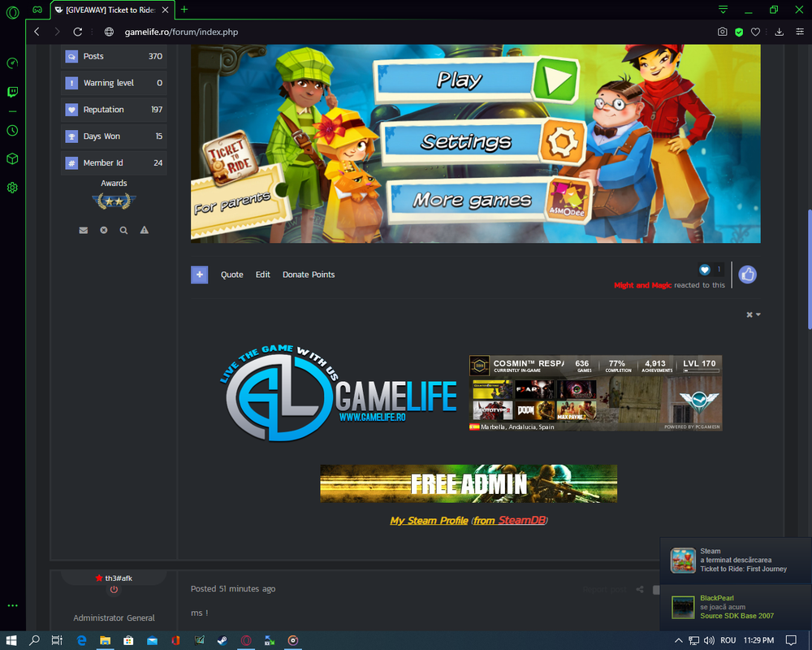Open File Explorer from taskbar
Image resolution: width=812 pixels, height=650 pixels.
[105, 641]
